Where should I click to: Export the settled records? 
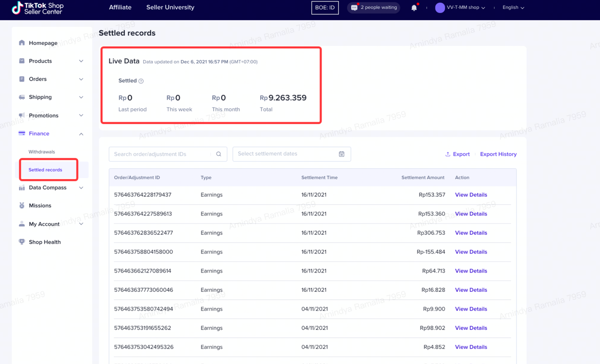point(457,154)
